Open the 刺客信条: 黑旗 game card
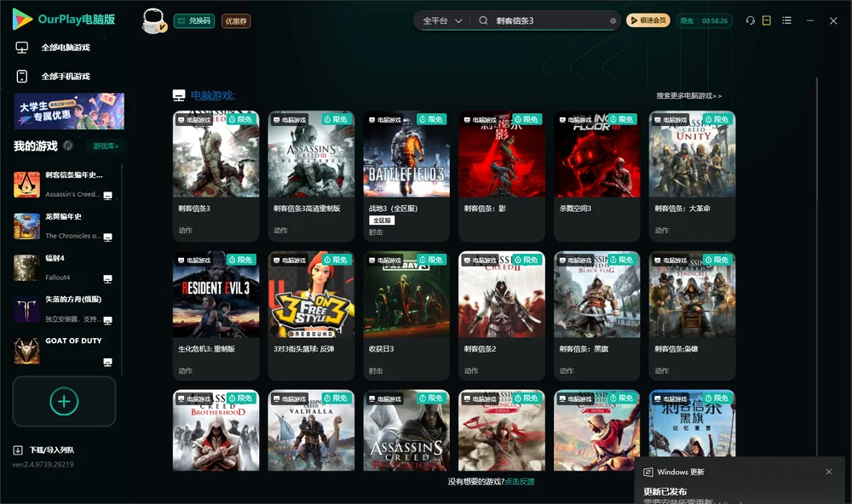The image size is (852, 504). [596, 316]
